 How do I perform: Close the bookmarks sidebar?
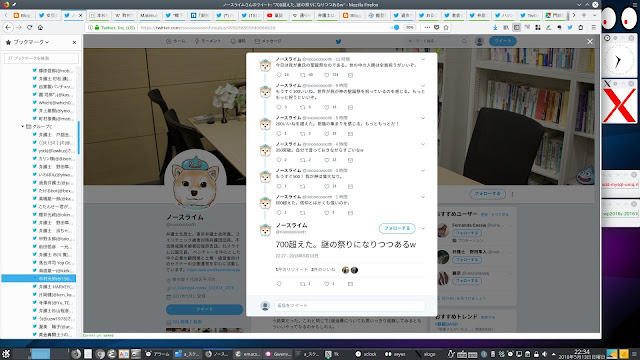(74, 42)
